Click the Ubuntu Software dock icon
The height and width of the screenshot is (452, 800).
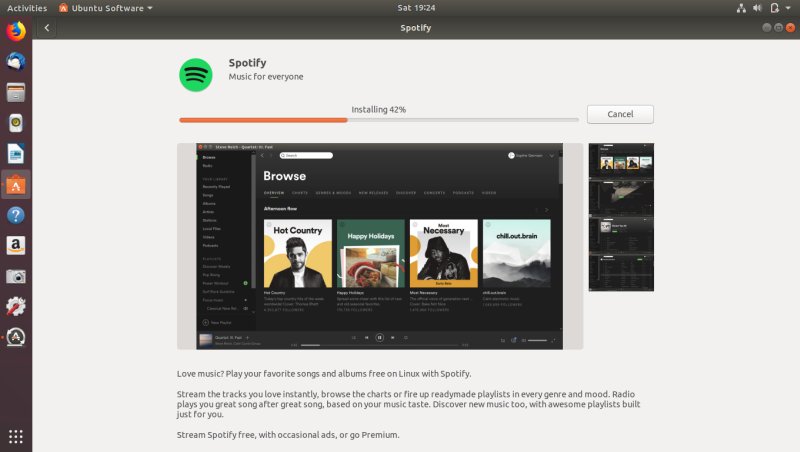16,184
